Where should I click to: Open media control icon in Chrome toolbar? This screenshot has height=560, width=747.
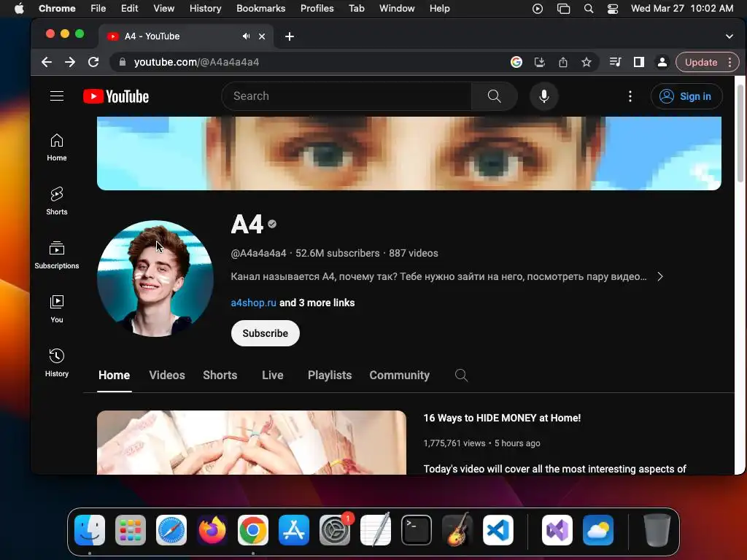click(615, 62)
